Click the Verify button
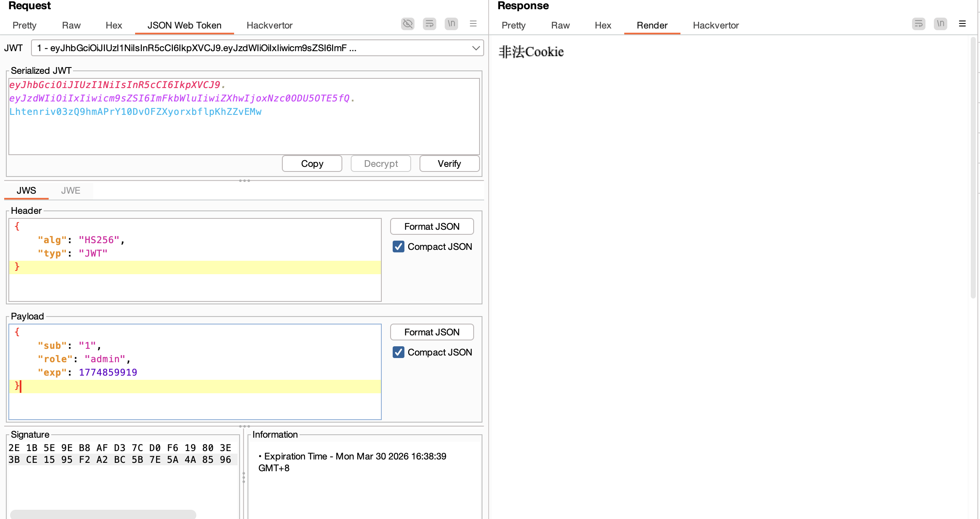The height and width of the screenshot is (519, 980). tap(449, 163)
